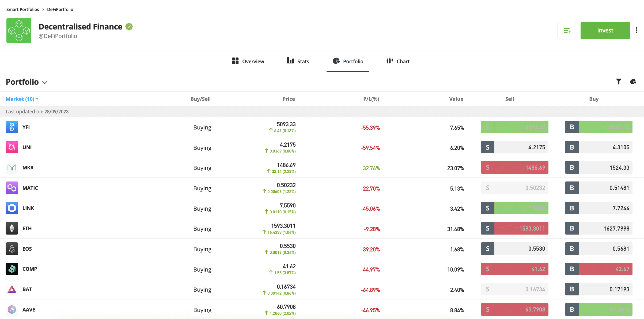Open the MATIC token icon
The height and width of the screenshot is (319, 644).
(x=12, y=188)
